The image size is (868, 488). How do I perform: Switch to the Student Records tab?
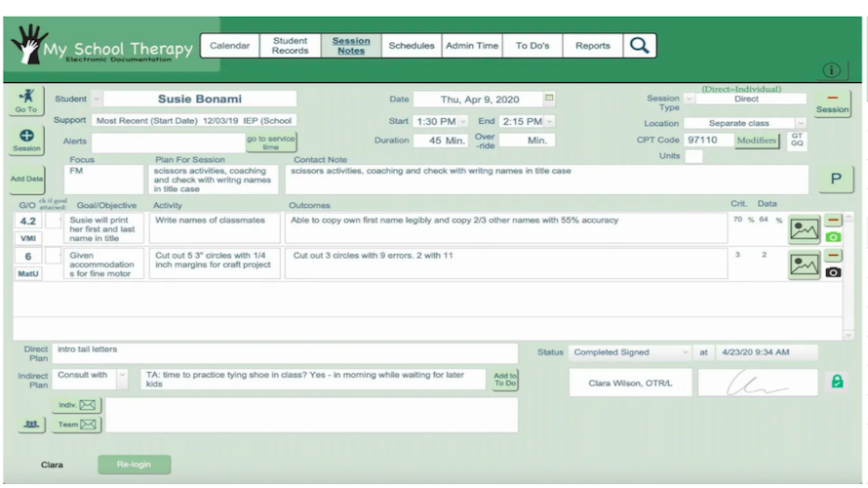(290, 46)
